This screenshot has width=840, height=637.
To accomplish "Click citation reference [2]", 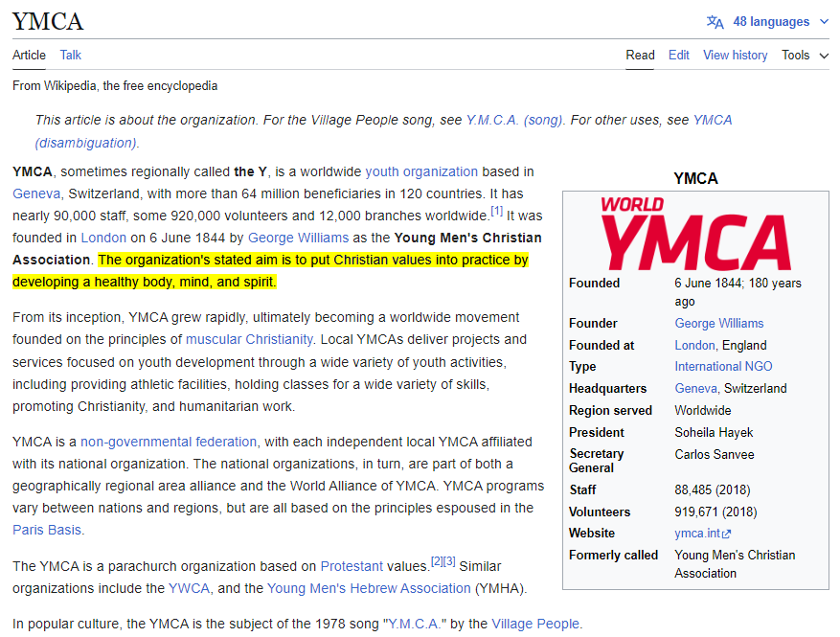I will coord(437,562).
